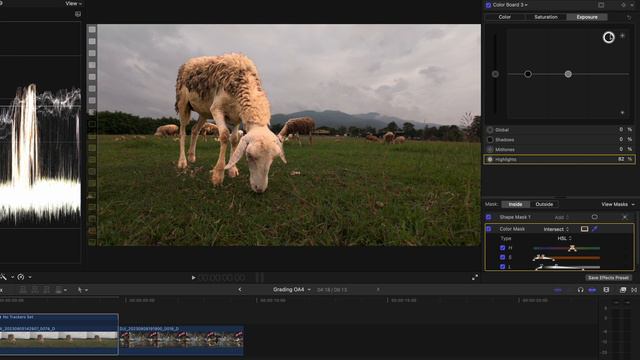This screenshot has width=640, height=360.
Task: Toggle the Color Mask checkbox
Action: (489, 229)
